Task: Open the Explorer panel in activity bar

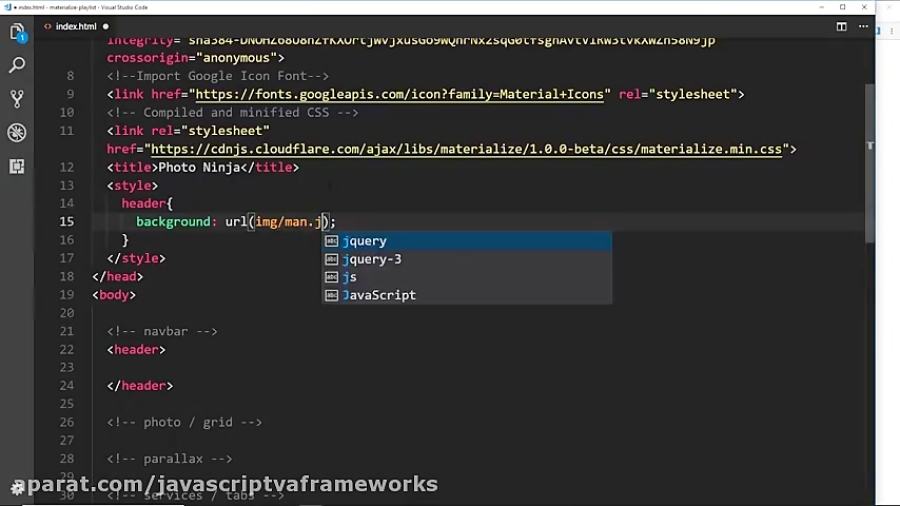Action: (17, 33)
